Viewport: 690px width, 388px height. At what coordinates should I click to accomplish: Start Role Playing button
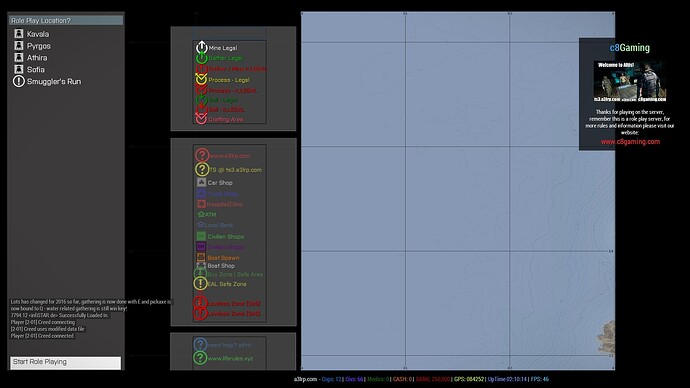click(66, 362)
